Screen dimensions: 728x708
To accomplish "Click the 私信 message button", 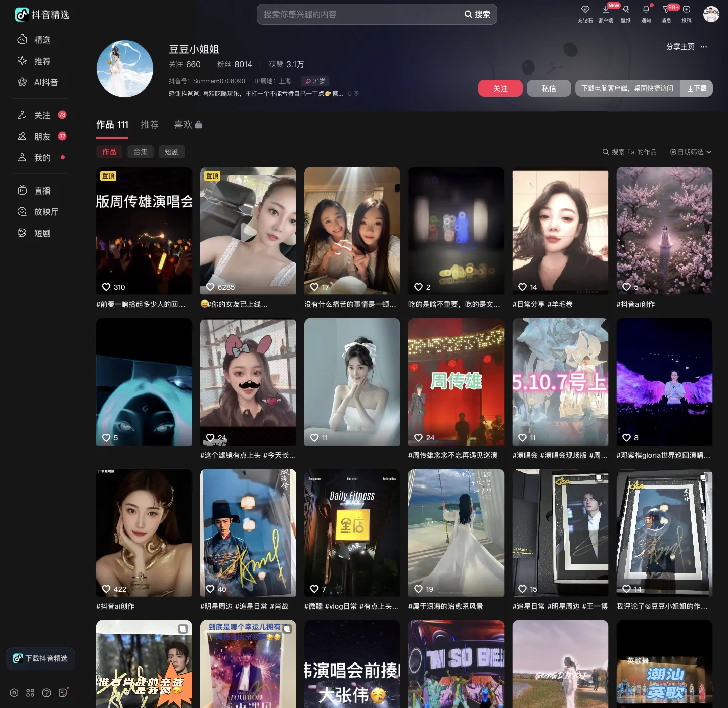I will click(x=549, y=88).
